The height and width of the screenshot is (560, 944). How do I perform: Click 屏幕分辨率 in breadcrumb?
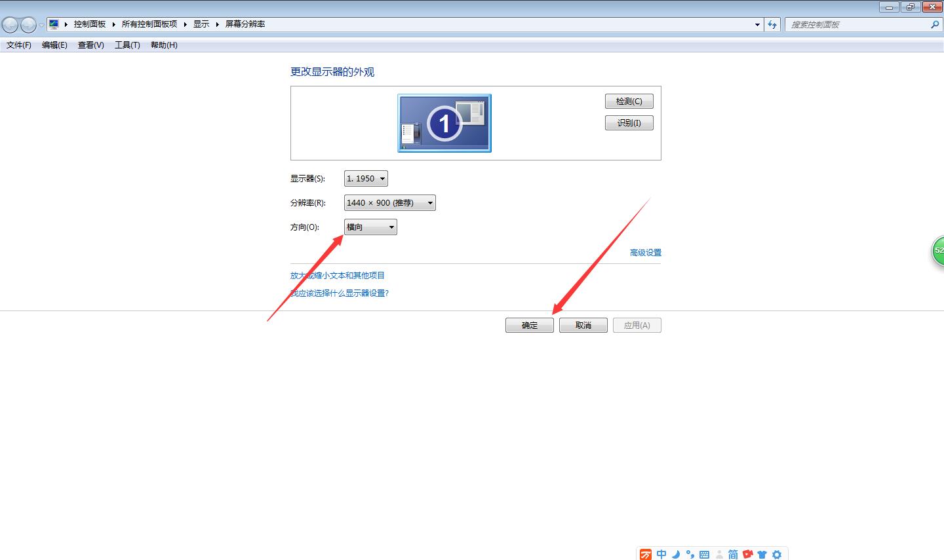[x=245, y=24]
